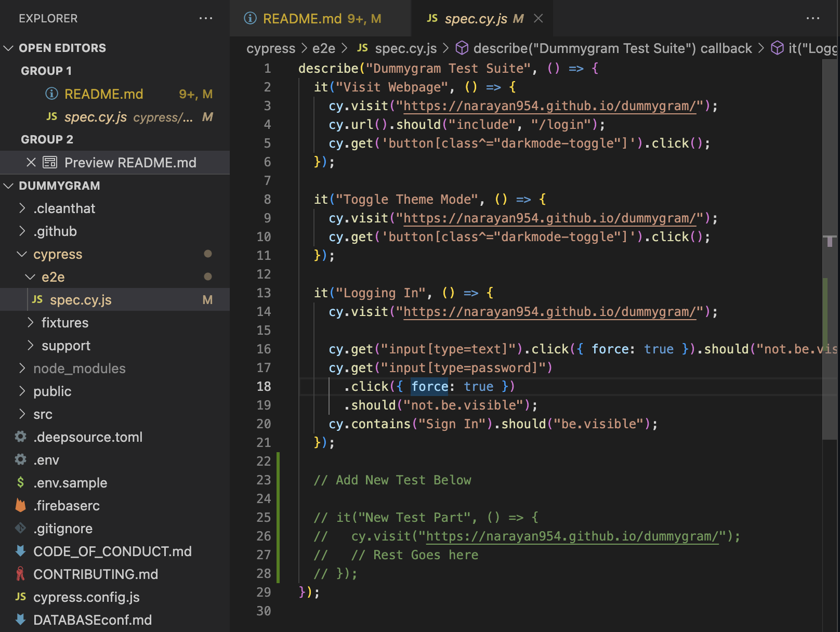Collapse the OPEN EDITORS section
This screenshot has width=840, height=632.
coord(9,48)
